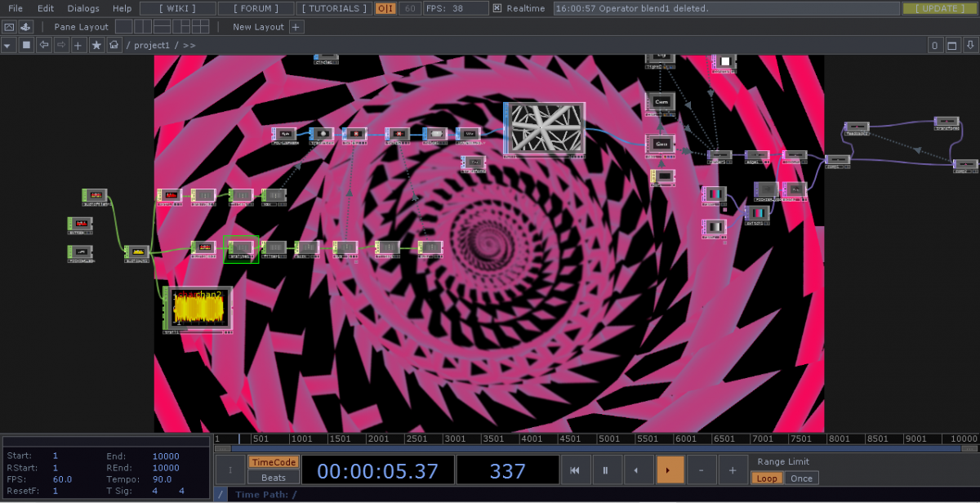Select the three-pane layout icon
Viewport: 980px width, 503px height.
coord(180,27)
